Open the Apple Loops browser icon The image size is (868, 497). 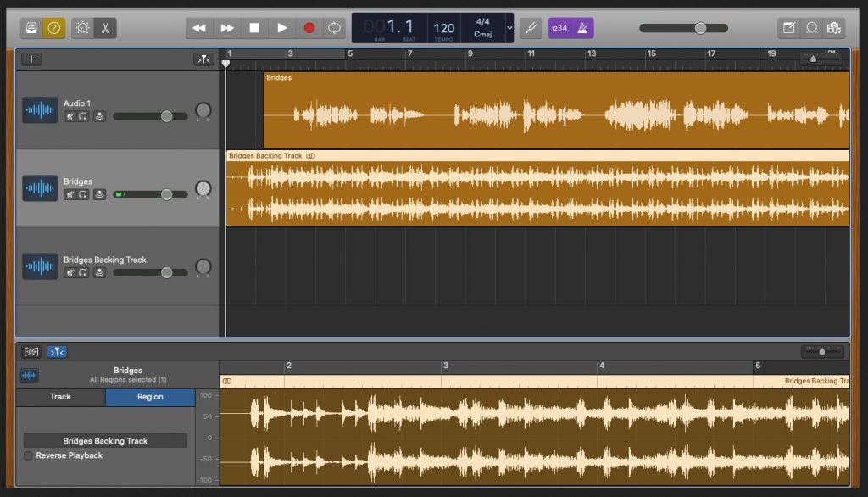click(x=812, y=27)
